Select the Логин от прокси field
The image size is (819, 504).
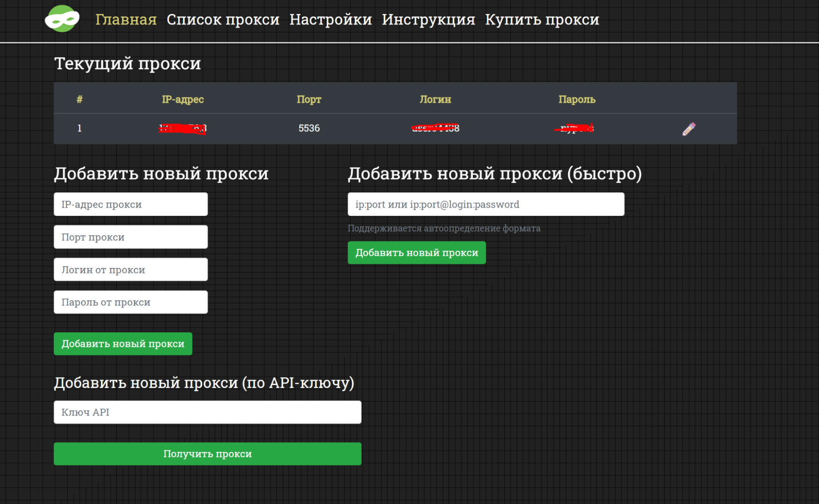tap(131, 270)
